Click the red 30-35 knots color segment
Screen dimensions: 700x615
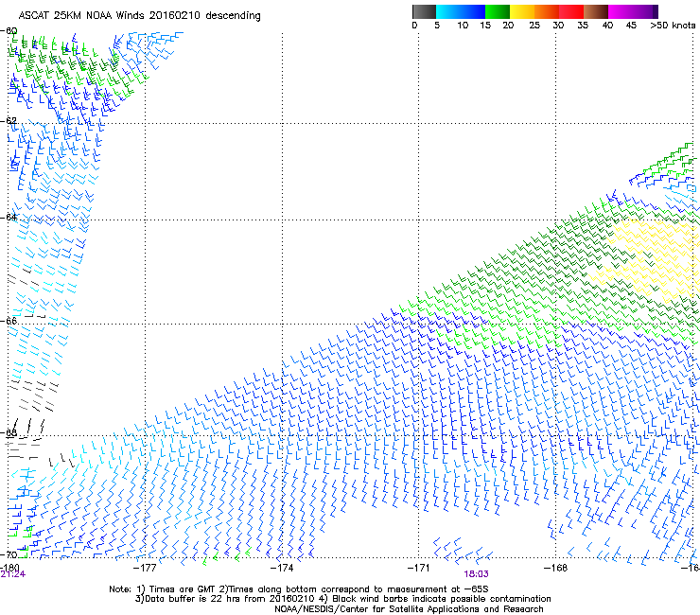tap(571, 11)
